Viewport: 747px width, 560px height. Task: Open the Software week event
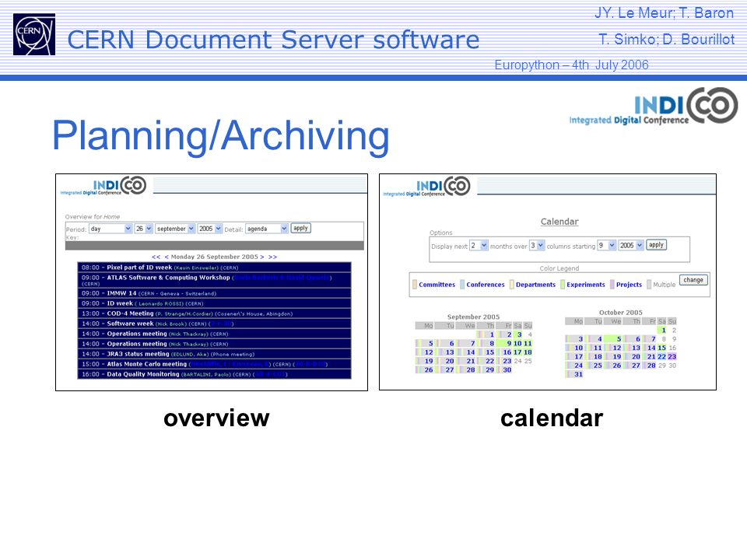130,324
